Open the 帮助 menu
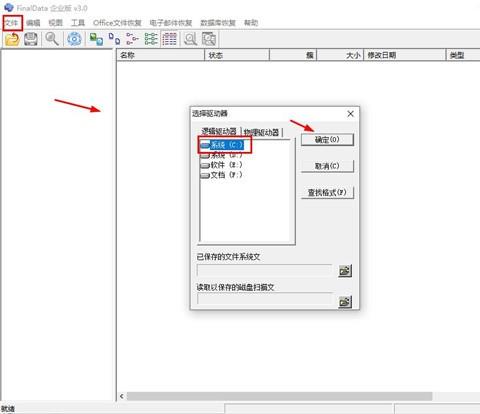This screenshot has height=414, width=480. coord(251,23)
